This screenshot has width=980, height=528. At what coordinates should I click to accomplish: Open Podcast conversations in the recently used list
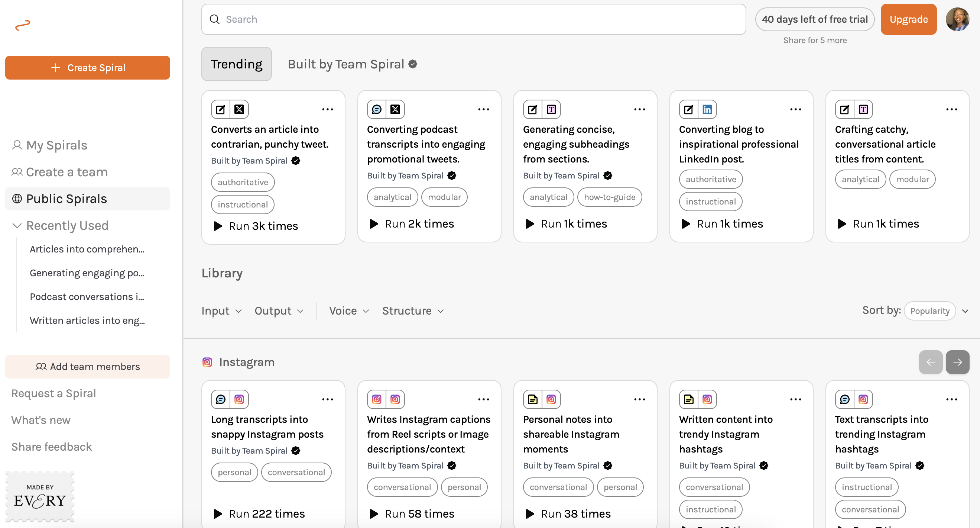point(87,297)
